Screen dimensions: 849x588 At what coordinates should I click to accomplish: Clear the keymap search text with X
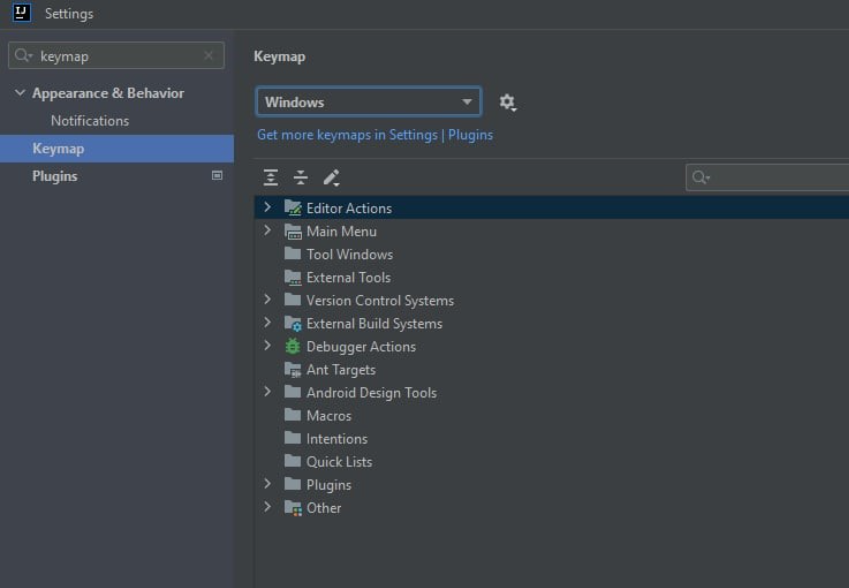(208, 55)
